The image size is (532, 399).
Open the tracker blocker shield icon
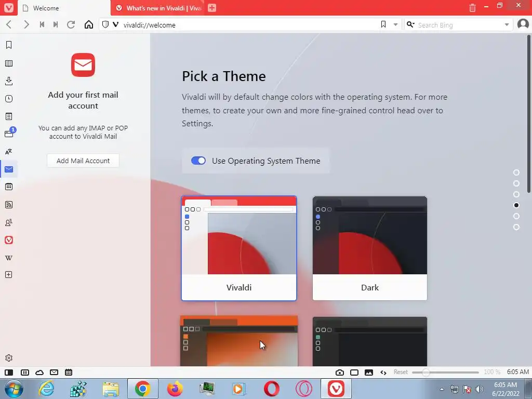pos(105,24)
